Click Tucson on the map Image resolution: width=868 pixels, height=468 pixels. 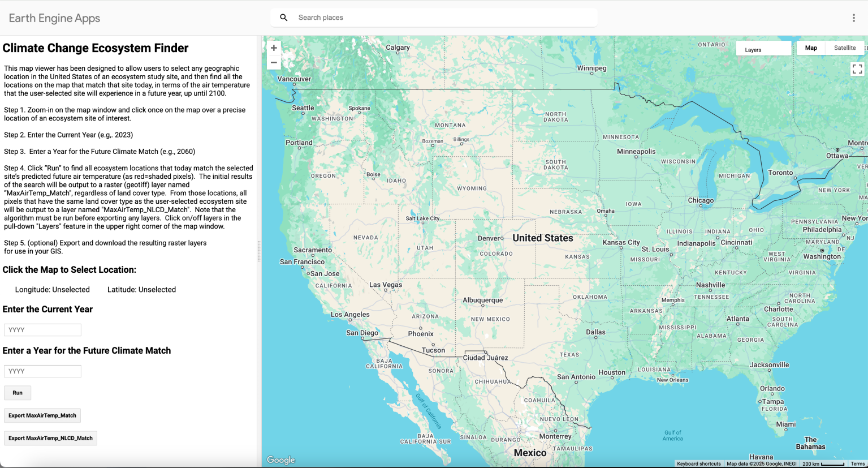click(433, 350)
